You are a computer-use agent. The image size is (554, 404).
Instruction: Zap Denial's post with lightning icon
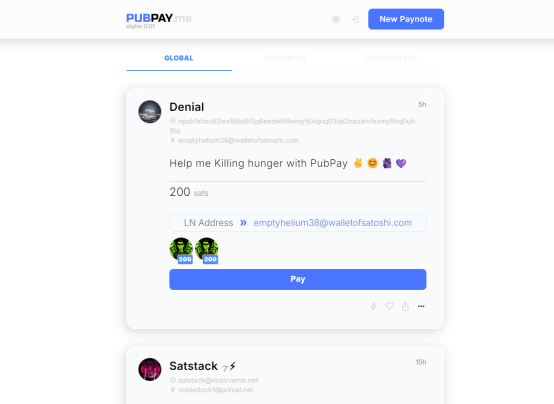(373, 306)
